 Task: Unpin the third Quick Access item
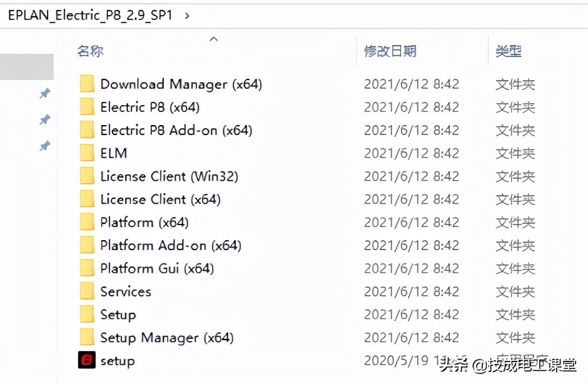(x=44, y=146)
